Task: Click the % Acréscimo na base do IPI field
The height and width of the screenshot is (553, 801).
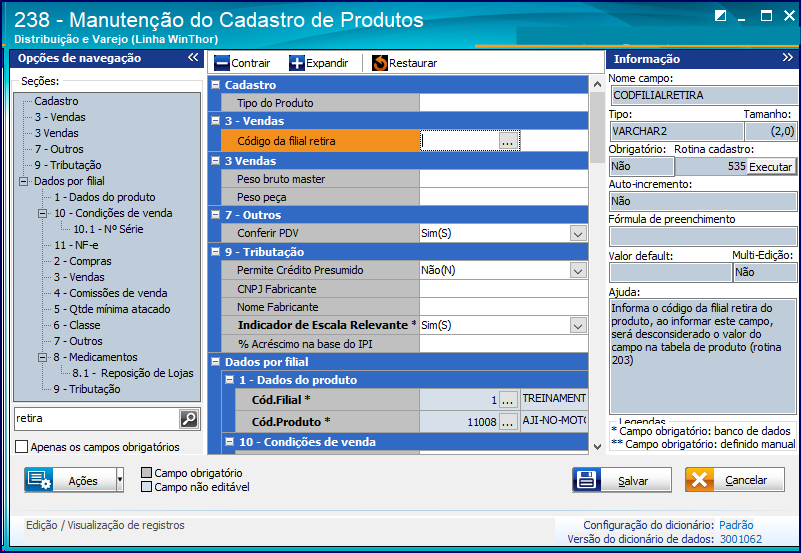Action: tap(504, 344)
